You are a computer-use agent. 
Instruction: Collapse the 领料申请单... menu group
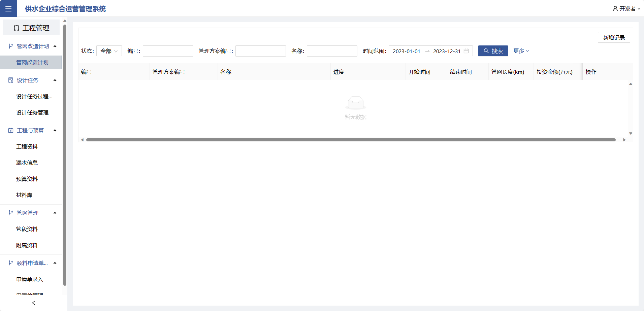(x=55, y=263)
